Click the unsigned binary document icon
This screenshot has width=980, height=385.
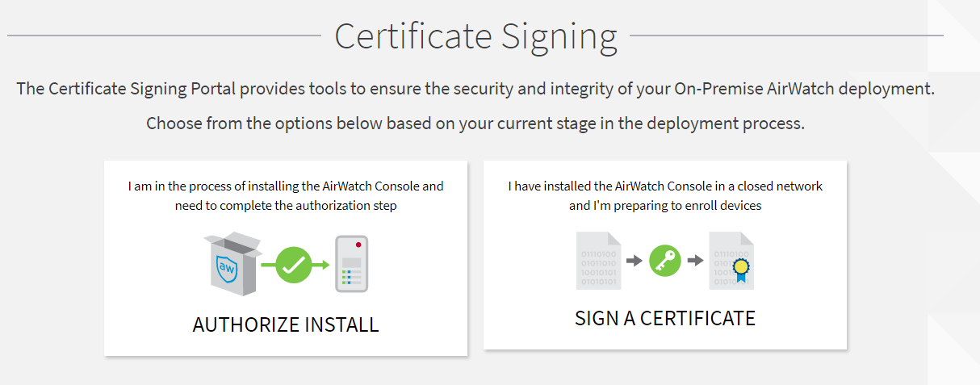pos(598,261)
